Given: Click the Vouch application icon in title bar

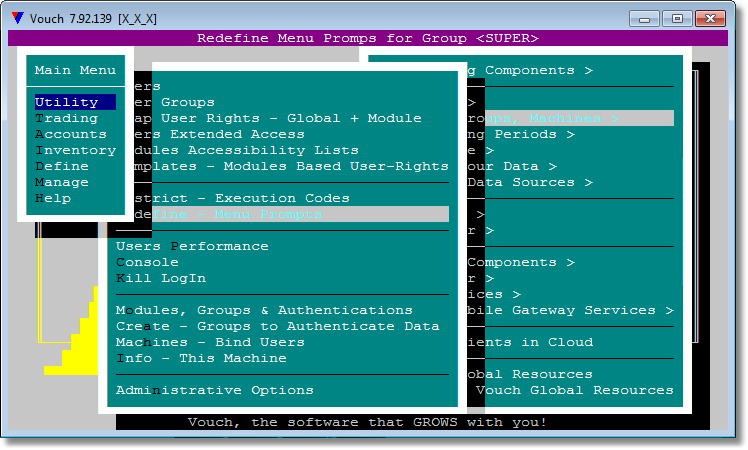Looking at the screenshot, I should [x=18, y=18].
